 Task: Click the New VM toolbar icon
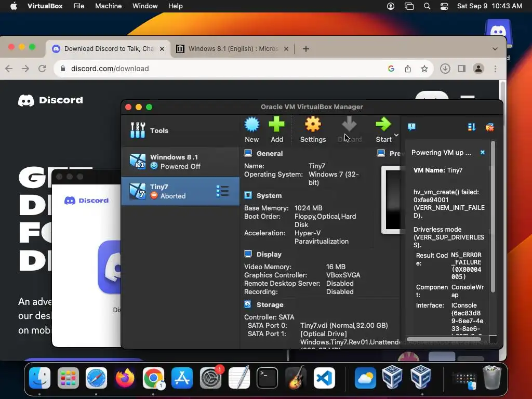click(x=252, y=125)
